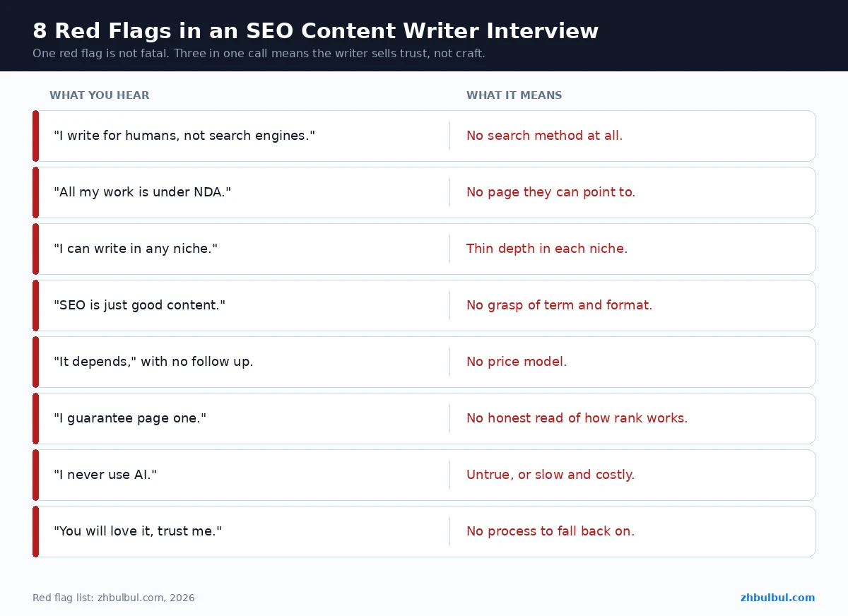Screen dimensions: 848x616
Task: Click the footer note "Red flag list: zhbulbul.com, 2026"
Action: (x=114, y=598)
